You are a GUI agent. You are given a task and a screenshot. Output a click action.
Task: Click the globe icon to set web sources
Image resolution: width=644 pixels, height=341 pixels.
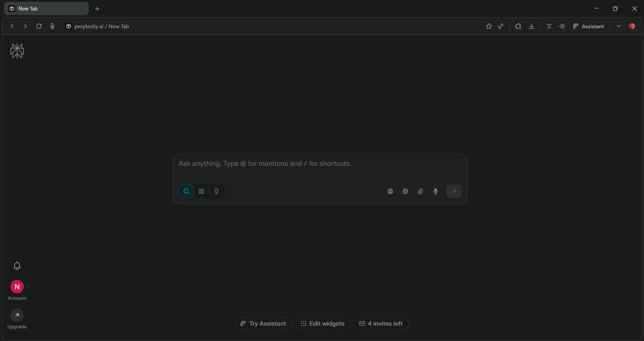(390, 191)
